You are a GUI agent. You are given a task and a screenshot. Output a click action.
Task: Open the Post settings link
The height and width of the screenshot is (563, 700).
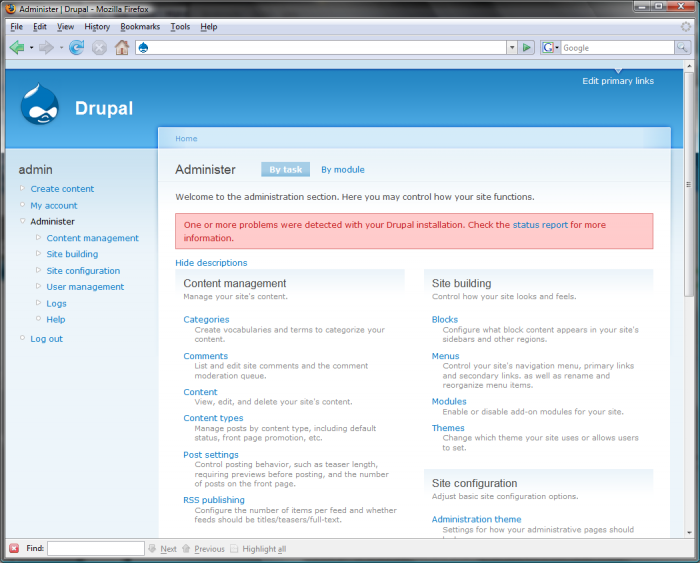(x=211, y=455)
